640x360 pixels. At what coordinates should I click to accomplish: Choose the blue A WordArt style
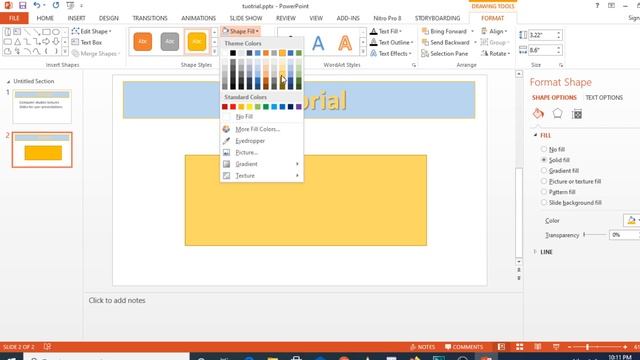pyautogui.click(x=318, y=43)
